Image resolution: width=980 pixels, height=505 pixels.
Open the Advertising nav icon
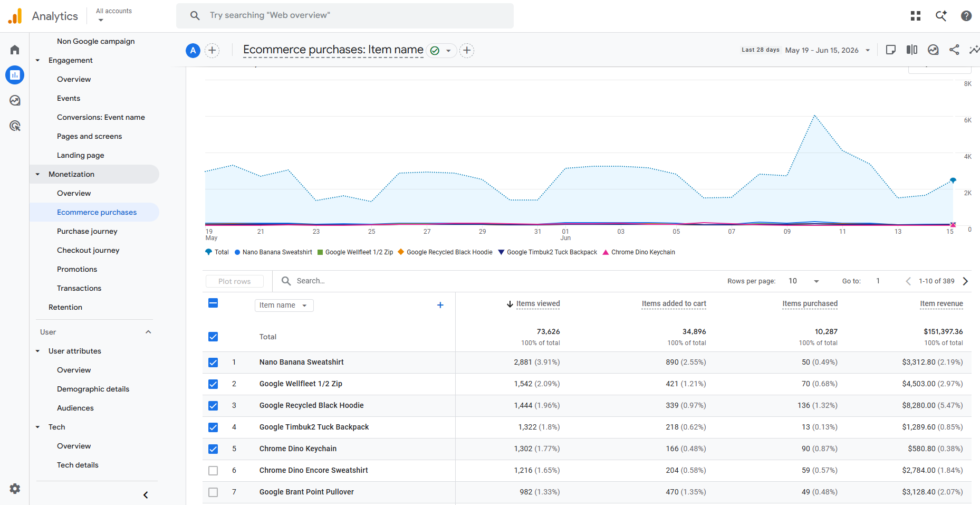click(x=15, y=126)
